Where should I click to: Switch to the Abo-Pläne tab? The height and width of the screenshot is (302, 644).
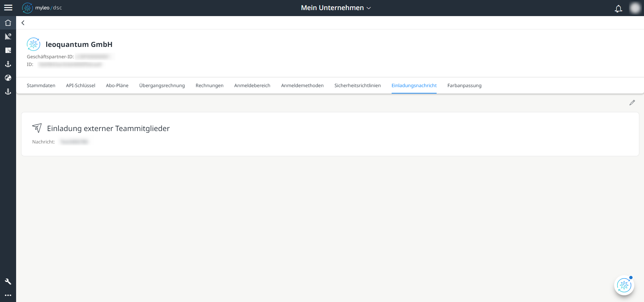coord(117,85)
